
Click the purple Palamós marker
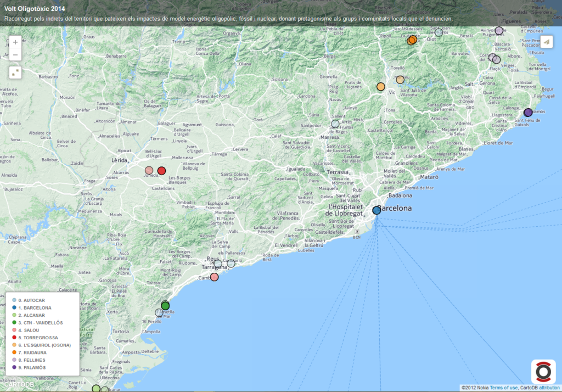[x=528, y=113]
